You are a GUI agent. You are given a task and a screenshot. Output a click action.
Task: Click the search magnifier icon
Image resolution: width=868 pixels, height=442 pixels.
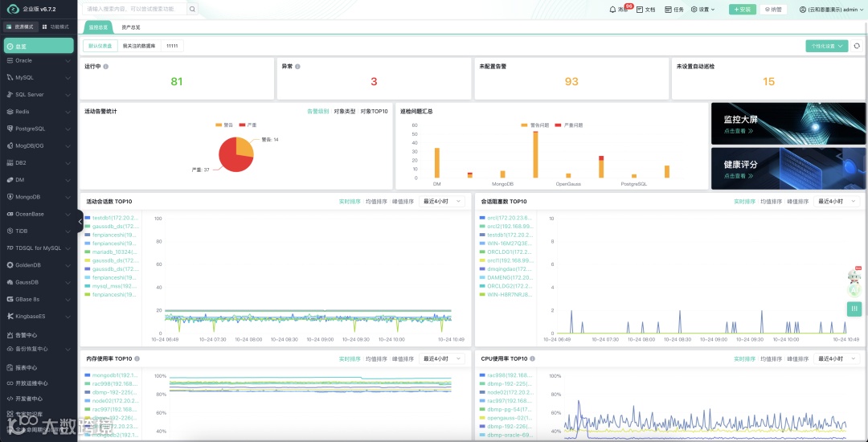coord(192,10)
